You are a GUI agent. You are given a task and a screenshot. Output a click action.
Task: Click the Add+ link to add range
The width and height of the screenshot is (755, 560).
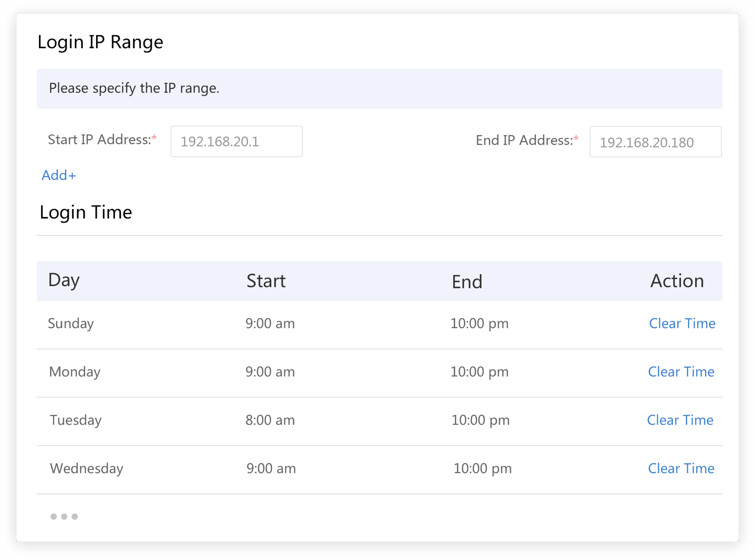(59, 175)
